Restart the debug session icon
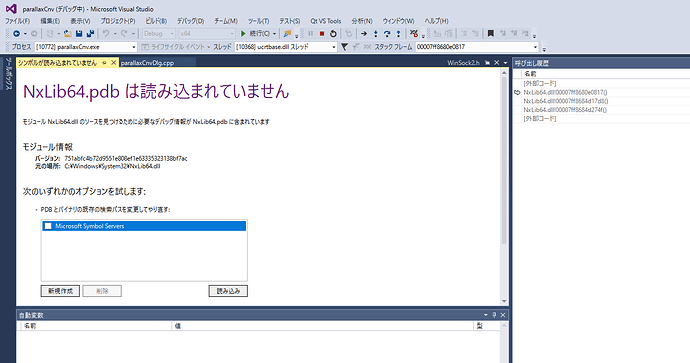The image size is (690, 363). tap(333, 33)
